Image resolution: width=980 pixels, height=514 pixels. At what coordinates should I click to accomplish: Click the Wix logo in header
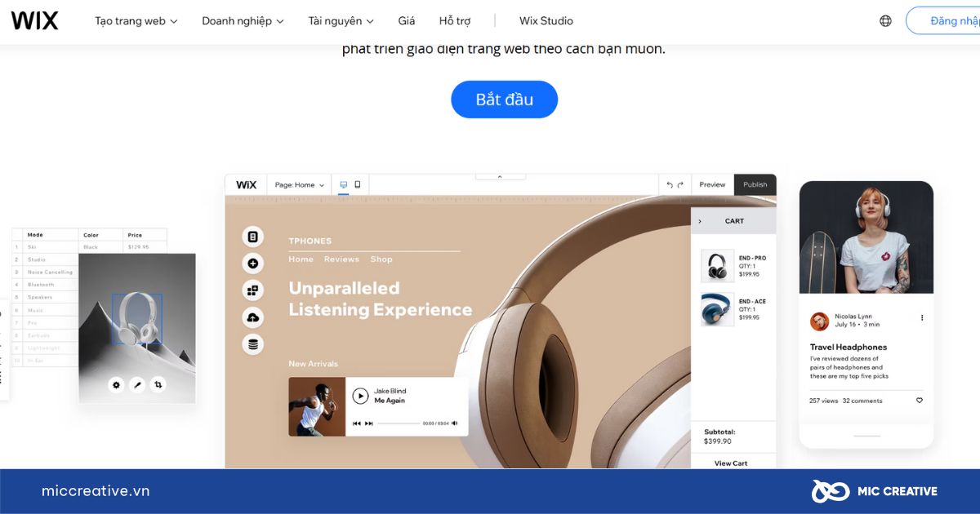coord(34,20)
